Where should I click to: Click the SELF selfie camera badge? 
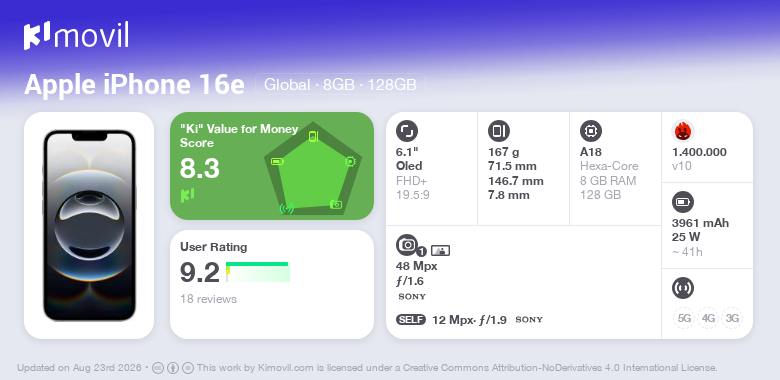[x=411, y=320]
